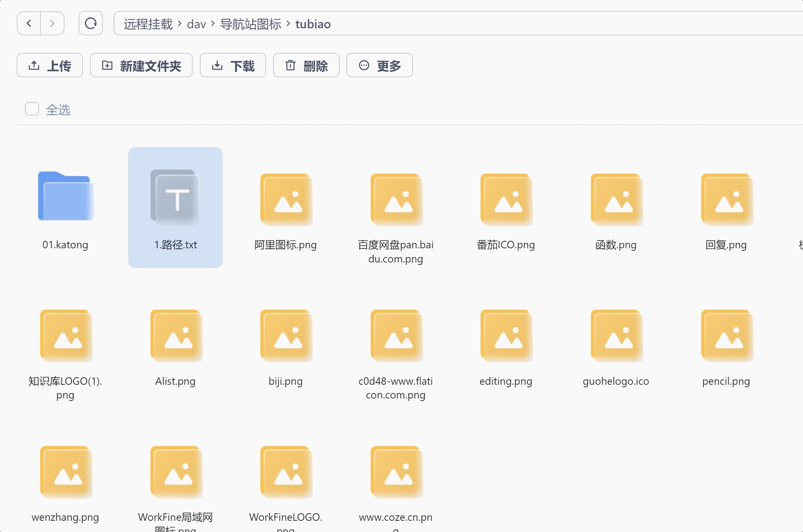Select the wenzhang.png image icon

click(x=66, y=472)
